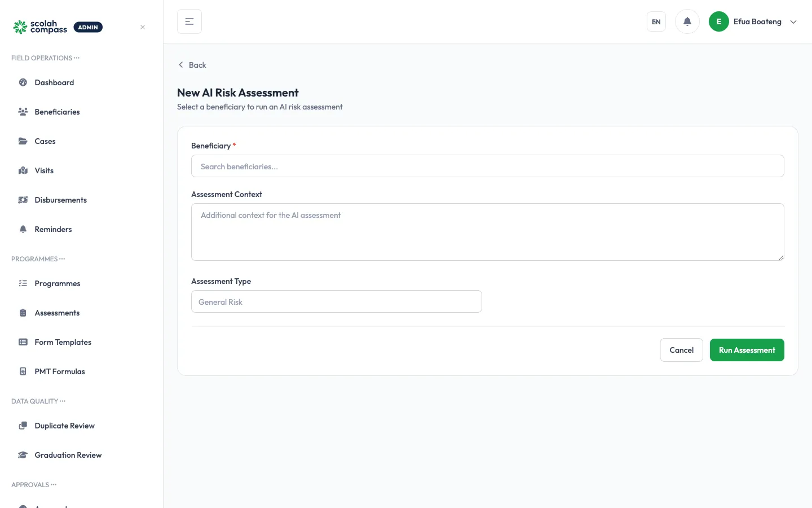
Task: Toggle the sidebar hamburger menu button
Action: [189, 21]
